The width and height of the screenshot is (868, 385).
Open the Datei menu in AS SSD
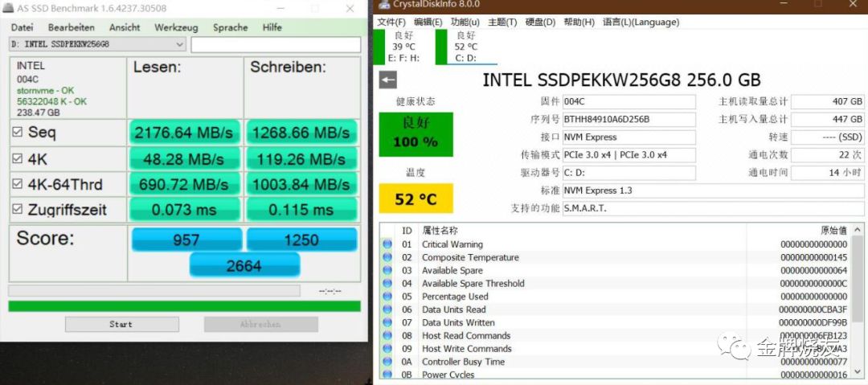coord(23,27)
